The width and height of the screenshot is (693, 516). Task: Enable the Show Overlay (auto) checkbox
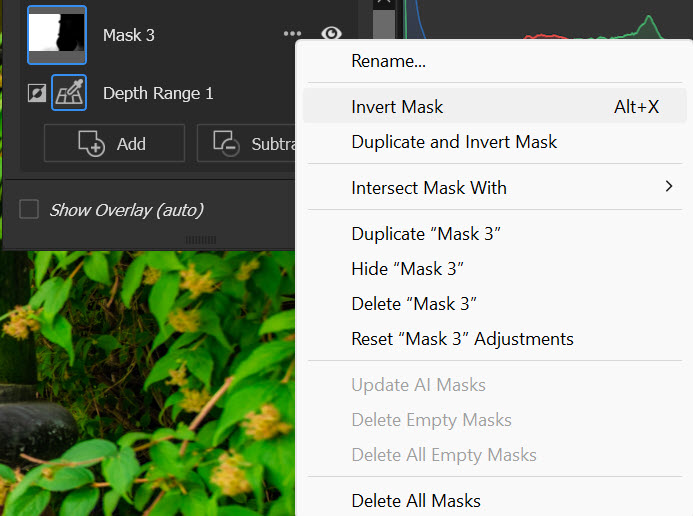point(30,209)
